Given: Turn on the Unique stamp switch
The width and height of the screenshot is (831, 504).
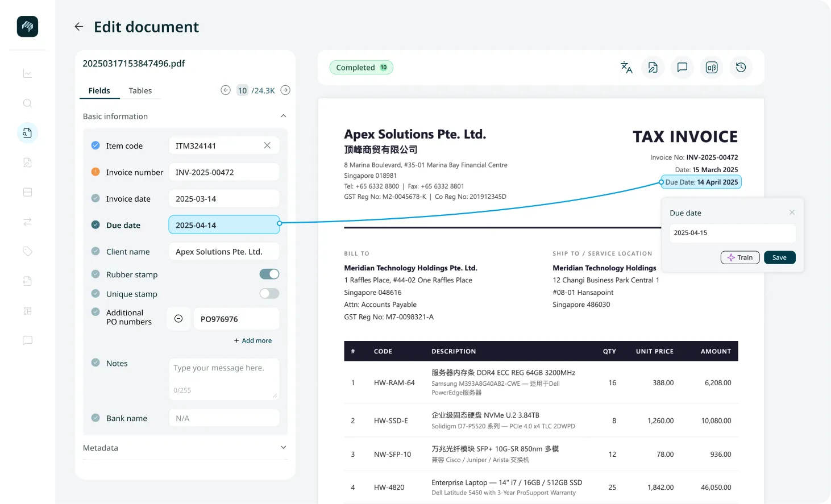Looking at the screenshot, I should [x=269, y=294].
